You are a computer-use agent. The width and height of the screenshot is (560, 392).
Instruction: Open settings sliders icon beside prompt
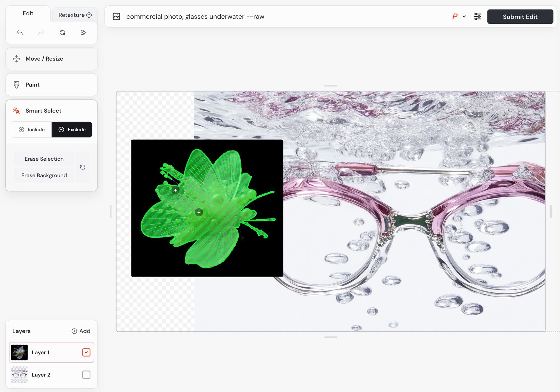[x=477, y=17]
